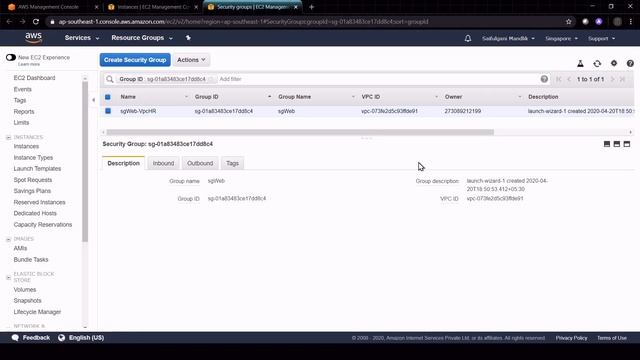Open the settings gear icon

click(614, 63)
